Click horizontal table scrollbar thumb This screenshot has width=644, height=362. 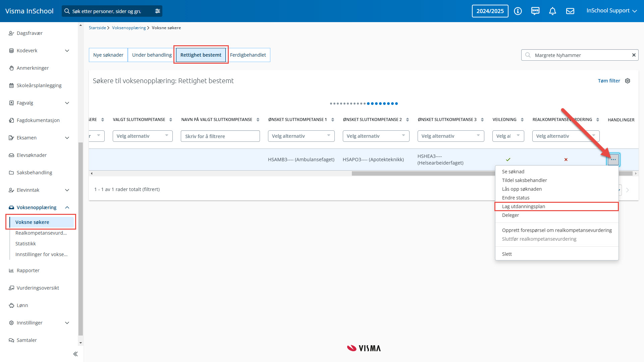(x=423, y=174)
